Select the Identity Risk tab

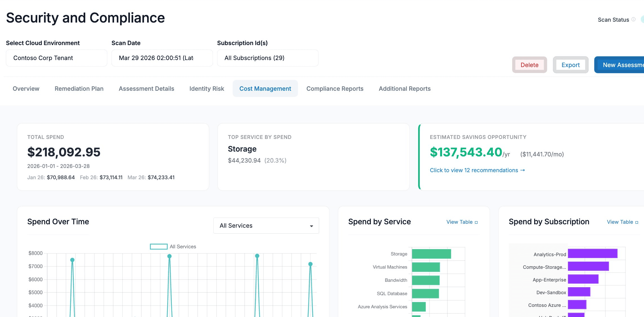coord(206,88)
